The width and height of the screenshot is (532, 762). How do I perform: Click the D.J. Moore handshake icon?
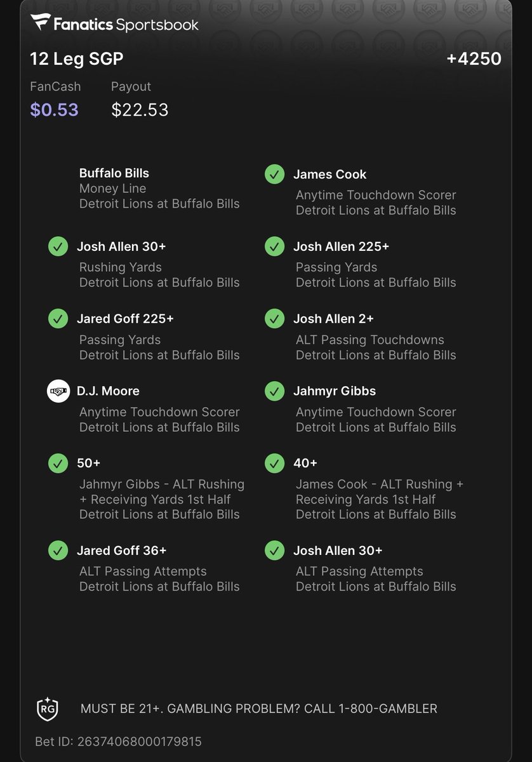(x=58, y=391)
